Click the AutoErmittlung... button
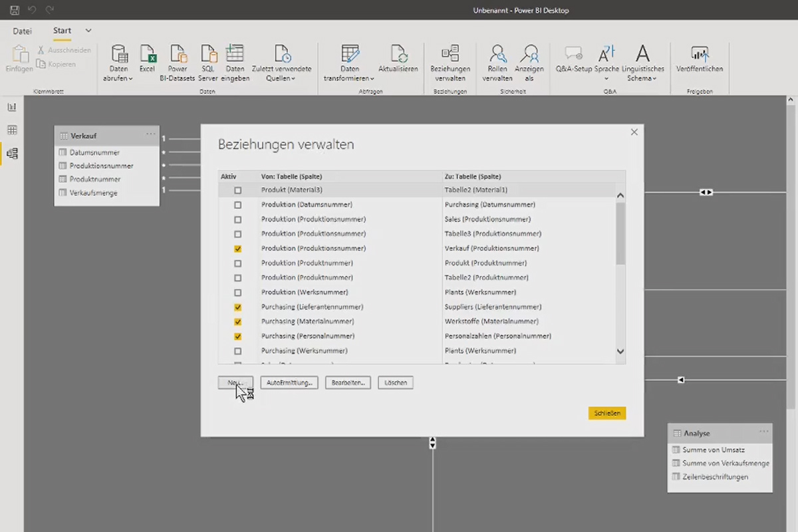The height and width of the screenshot is (532, 798). pyautogui.click(x=289, y=382)
